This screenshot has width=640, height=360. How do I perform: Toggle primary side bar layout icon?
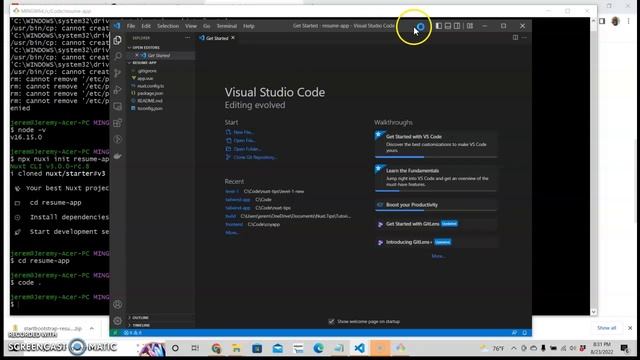[439, 26]
